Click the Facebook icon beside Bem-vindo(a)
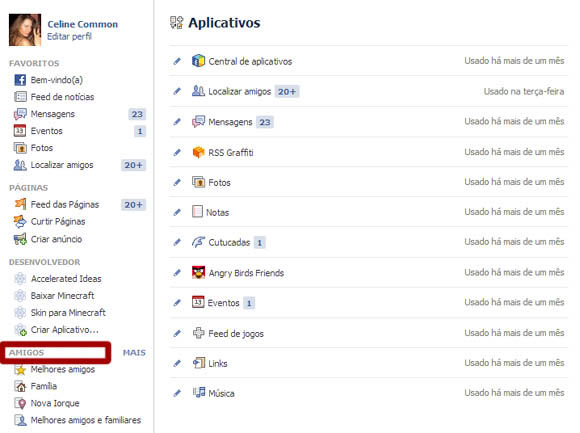 pos(20,80)
